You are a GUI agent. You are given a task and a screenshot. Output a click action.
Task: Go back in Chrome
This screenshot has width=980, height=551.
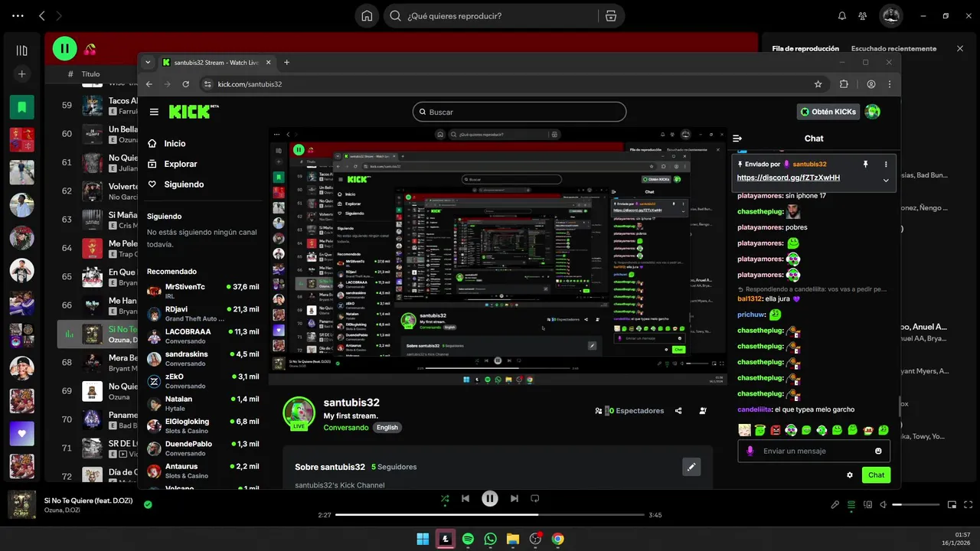[149, 84]
